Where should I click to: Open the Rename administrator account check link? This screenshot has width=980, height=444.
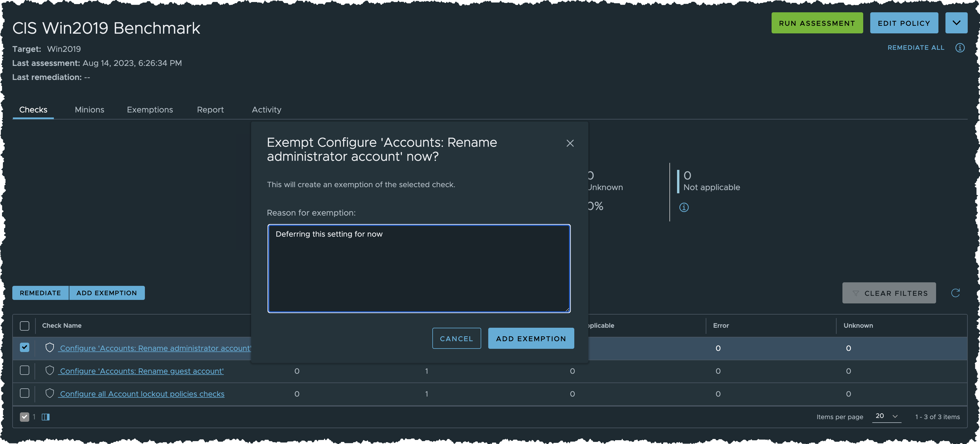(155, 348)
